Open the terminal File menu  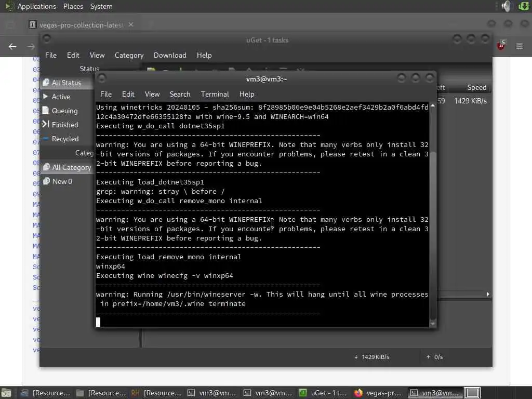click(x=106, y=95)
